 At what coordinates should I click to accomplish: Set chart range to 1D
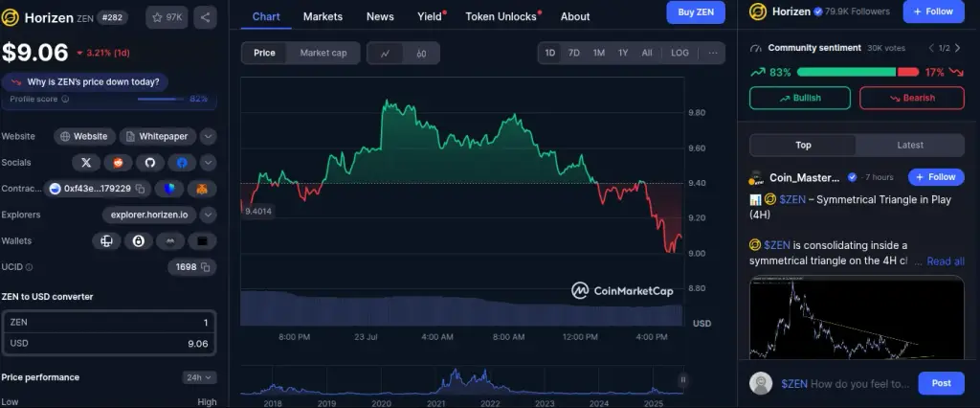pyautogui.click(x=550, y=54)
